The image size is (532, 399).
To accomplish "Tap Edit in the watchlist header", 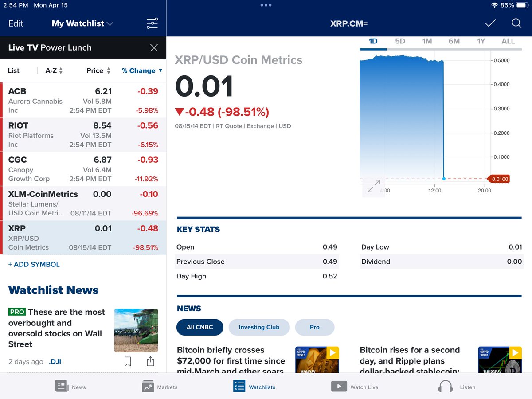I will pos(16,23).
